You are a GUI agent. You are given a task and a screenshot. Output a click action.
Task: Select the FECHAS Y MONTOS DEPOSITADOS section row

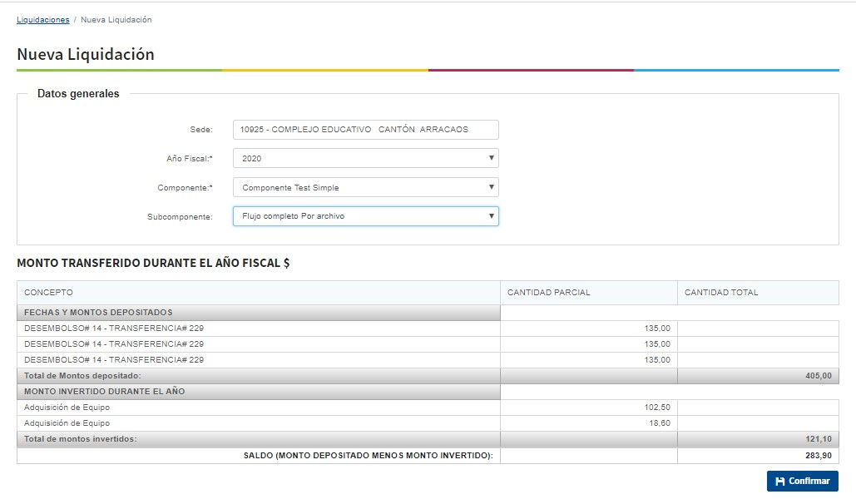[98, 313]
